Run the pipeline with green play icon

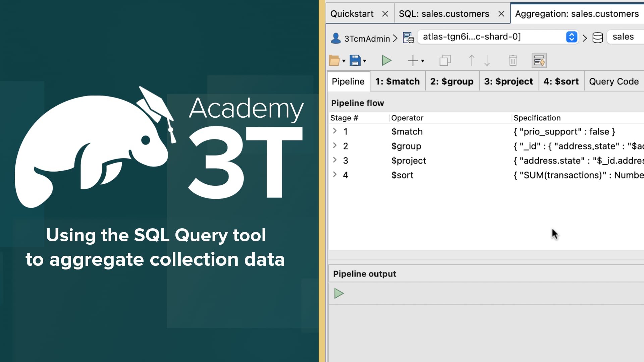386,61
